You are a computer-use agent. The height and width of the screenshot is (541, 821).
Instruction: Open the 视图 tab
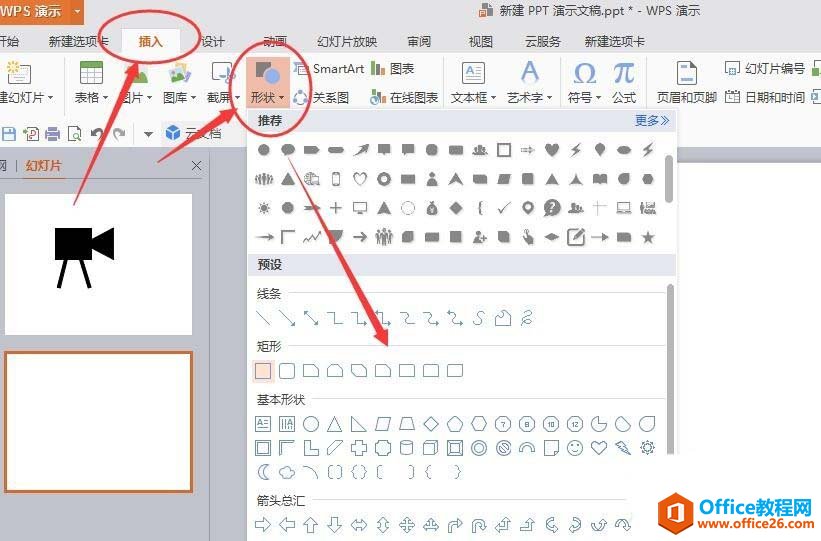[x=480, y=41]
